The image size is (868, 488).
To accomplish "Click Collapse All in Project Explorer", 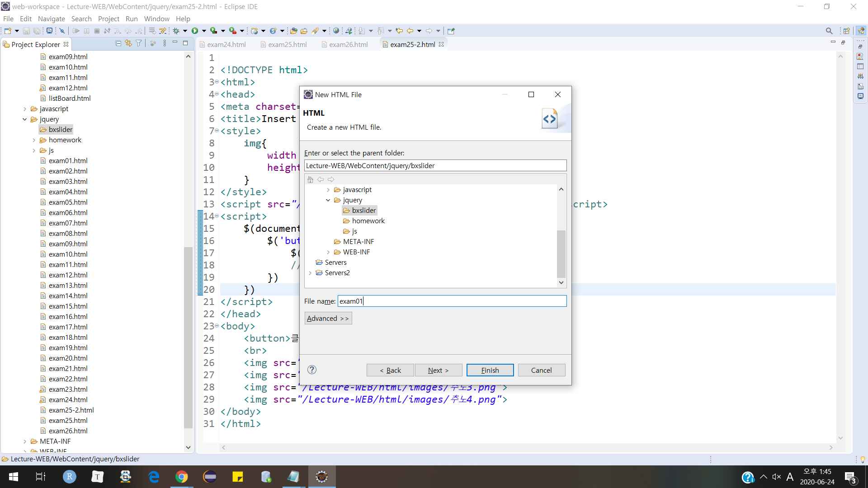I will point(118,43).
